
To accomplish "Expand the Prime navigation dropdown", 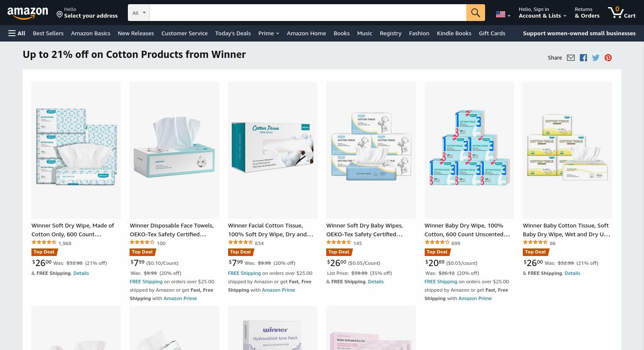I will pyautogui.click(x=269, y=33).
